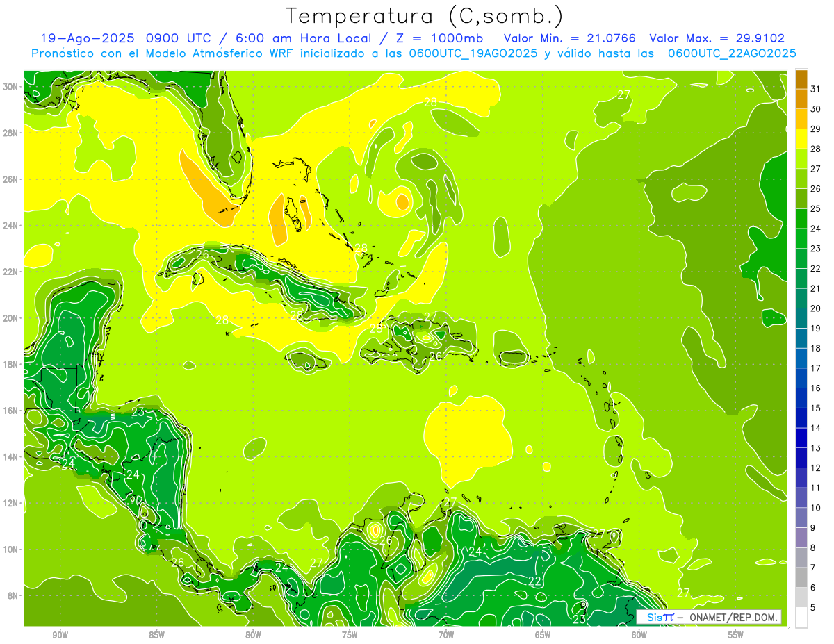Click the "75W" longitude axis label
Screen dimensions: 834x644
point(350,635)
